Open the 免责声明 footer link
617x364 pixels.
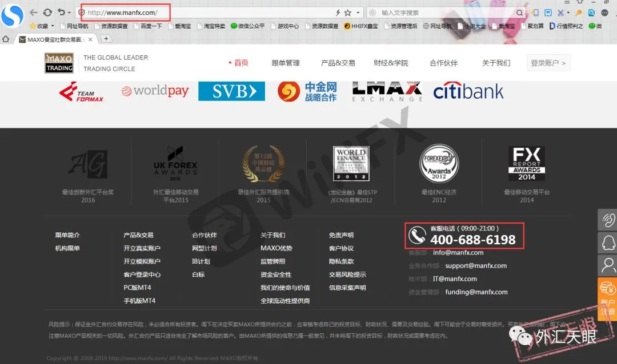[x=341, y=235]
